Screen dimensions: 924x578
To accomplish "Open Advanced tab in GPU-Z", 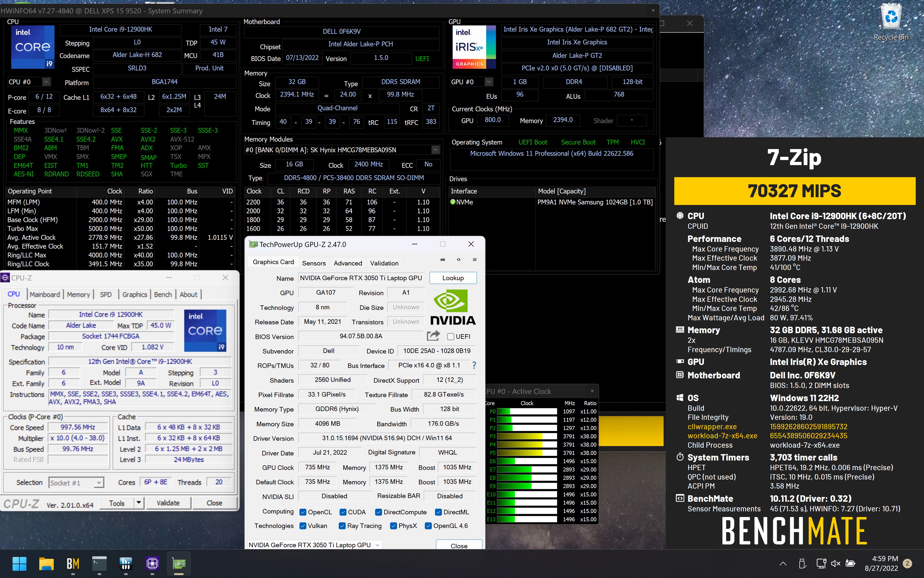I will point(348,263).
